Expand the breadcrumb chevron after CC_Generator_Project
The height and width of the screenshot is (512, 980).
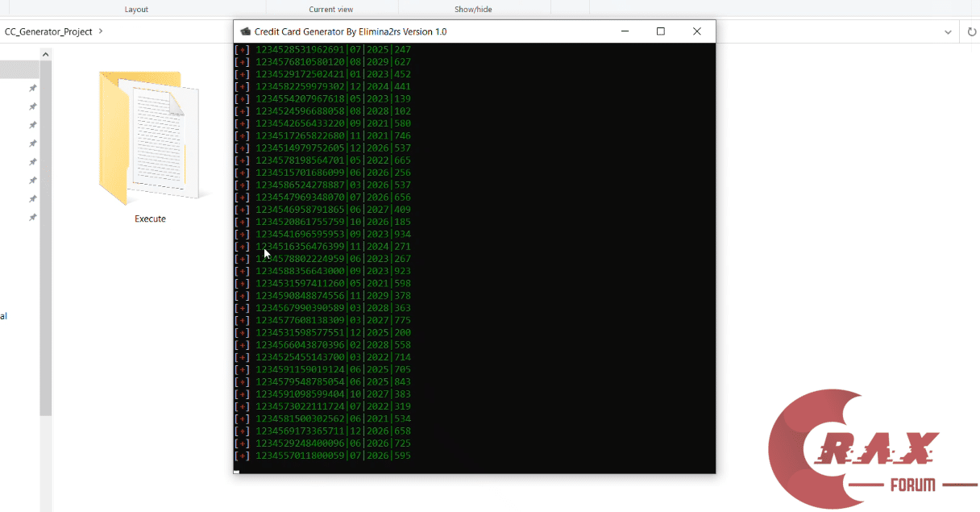click(x=101, y=32)
